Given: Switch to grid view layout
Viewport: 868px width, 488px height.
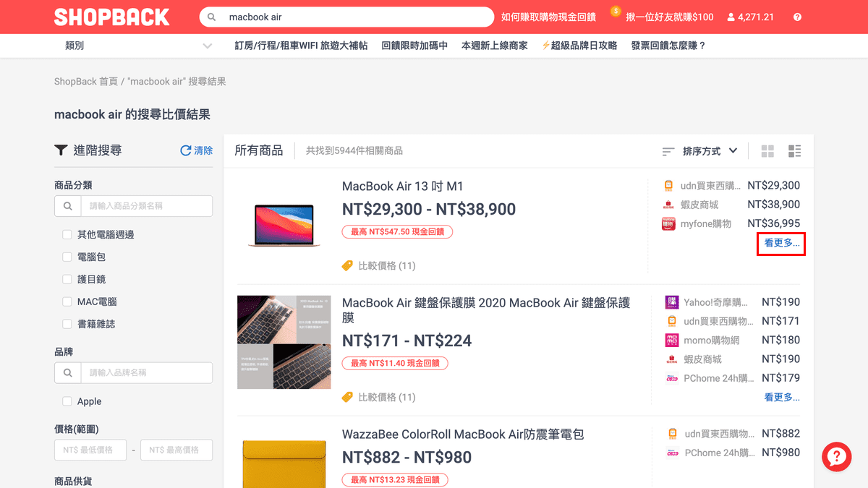Looking at the screenshot, I should pyautogui.click(x=767, y=150).
